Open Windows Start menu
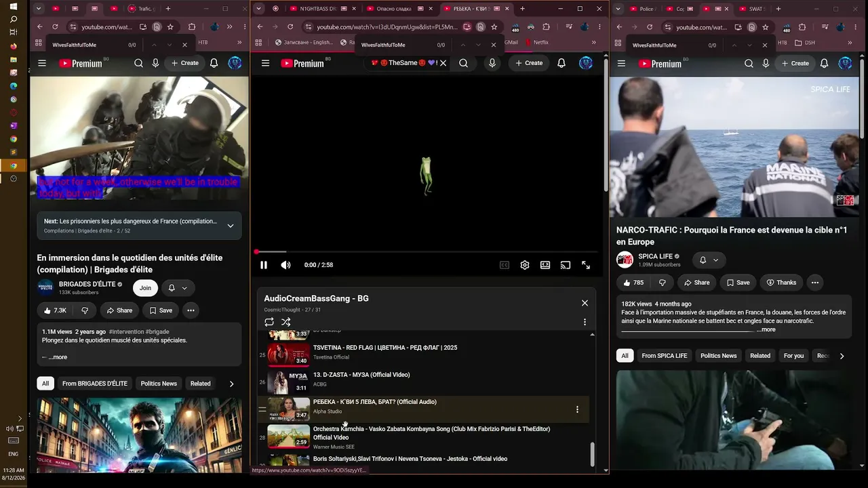Screen dimensions: 868x488 point(14,6)
